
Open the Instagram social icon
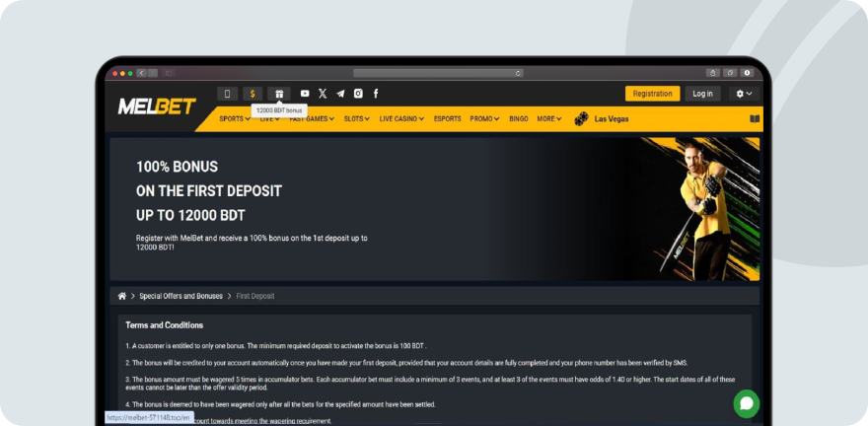358,94
